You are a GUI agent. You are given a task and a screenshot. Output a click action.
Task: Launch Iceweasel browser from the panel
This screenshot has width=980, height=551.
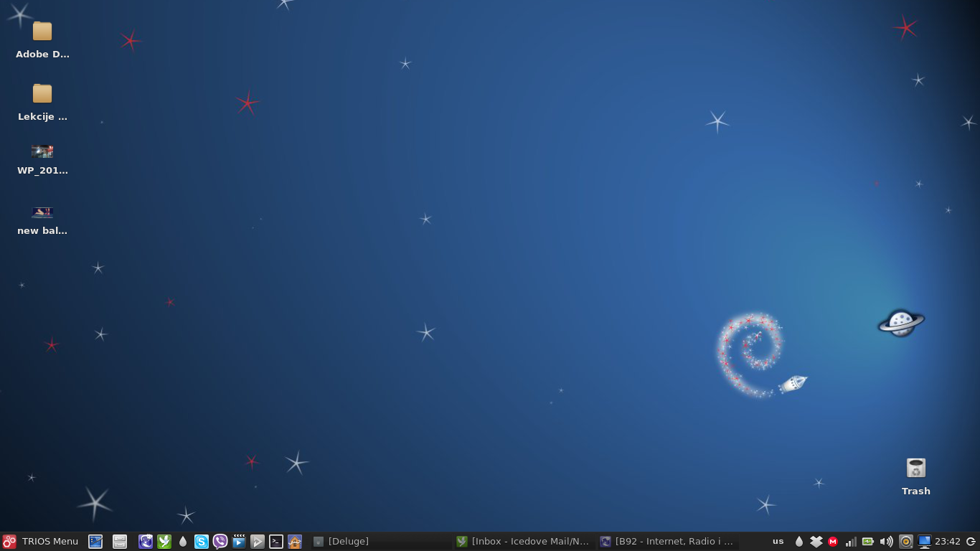pyautogui.click(x=146, y=542)
